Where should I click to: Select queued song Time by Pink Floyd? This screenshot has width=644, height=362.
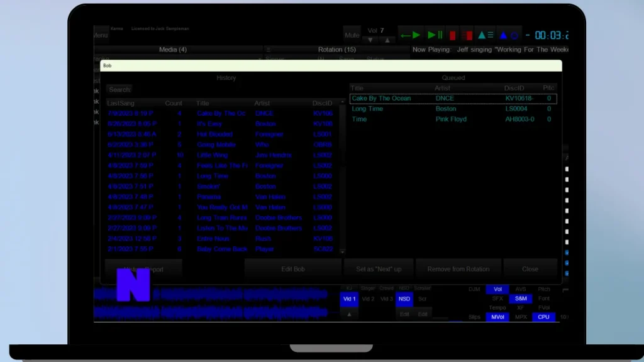[453, 119]
